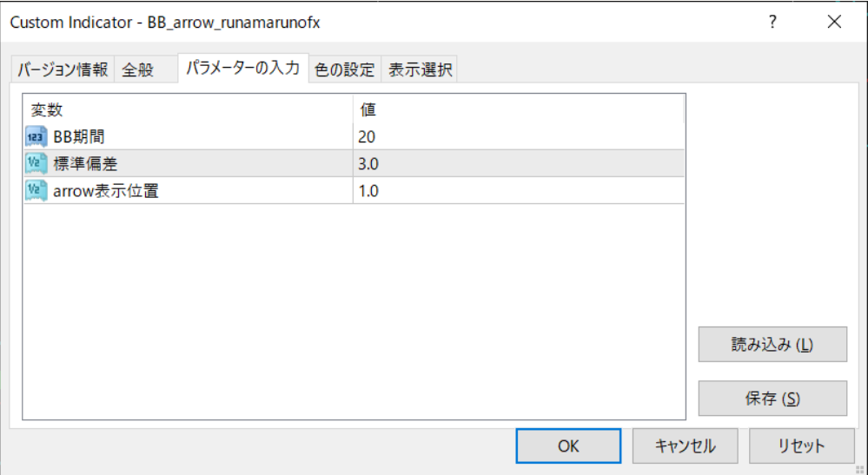Click the 標準偏差 value 3.0

368,163
